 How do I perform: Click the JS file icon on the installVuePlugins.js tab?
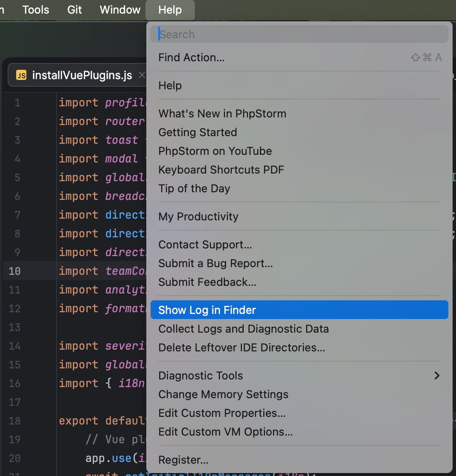[x=21, y=75]
